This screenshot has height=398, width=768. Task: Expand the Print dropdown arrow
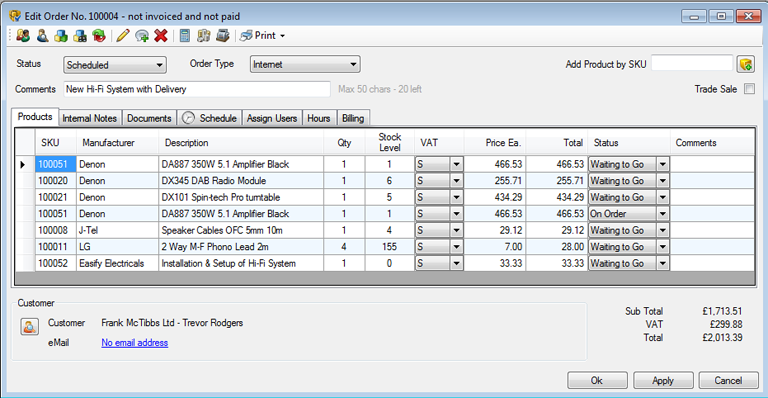coord(282,36)
